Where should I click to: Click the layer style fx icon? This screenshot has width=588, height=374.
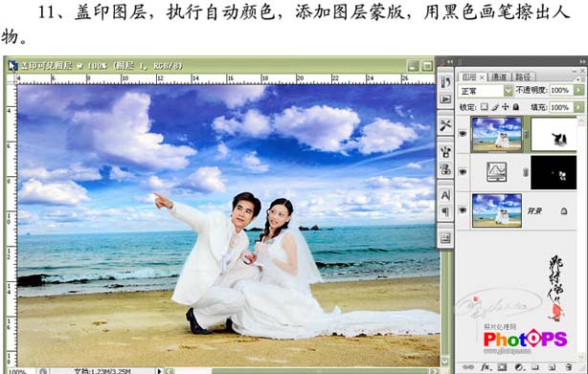pos(486,367)
